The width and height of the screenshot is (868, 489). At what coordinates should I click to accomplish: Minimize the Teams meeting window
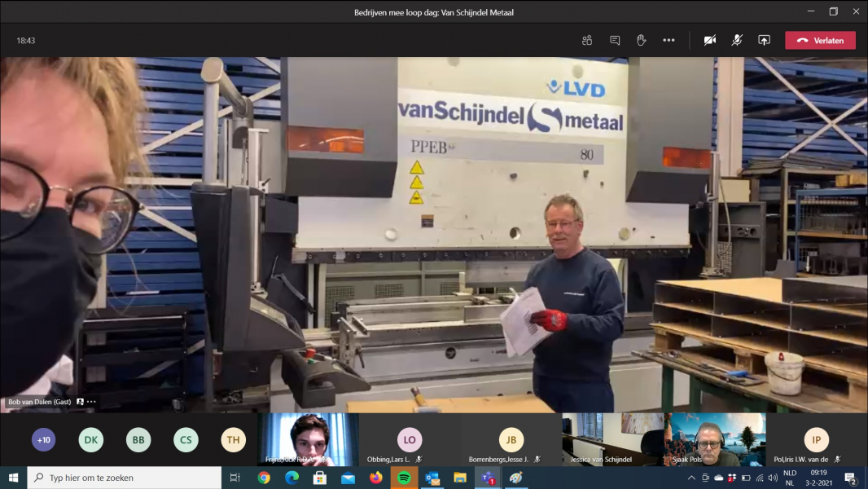pyautogui.click(x=811, y=11)
